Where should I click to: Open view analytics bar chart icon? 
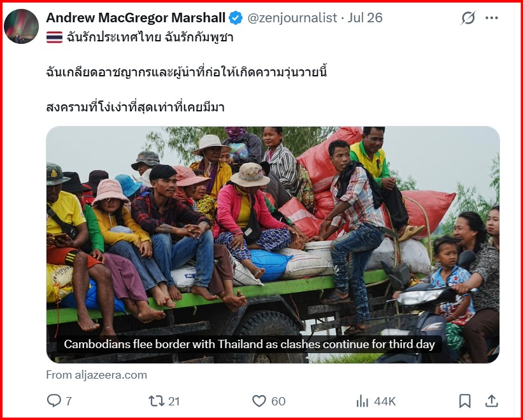point(362,401)
